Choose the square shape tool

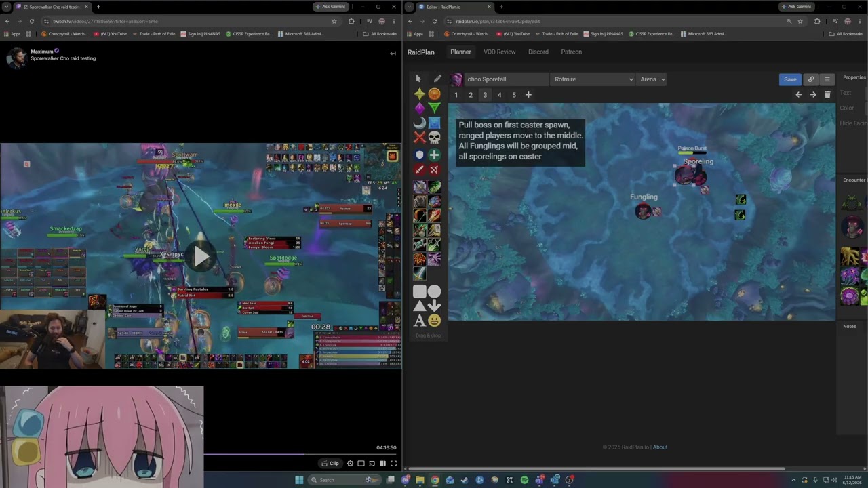pyautogui.click(x=420, y=291)
